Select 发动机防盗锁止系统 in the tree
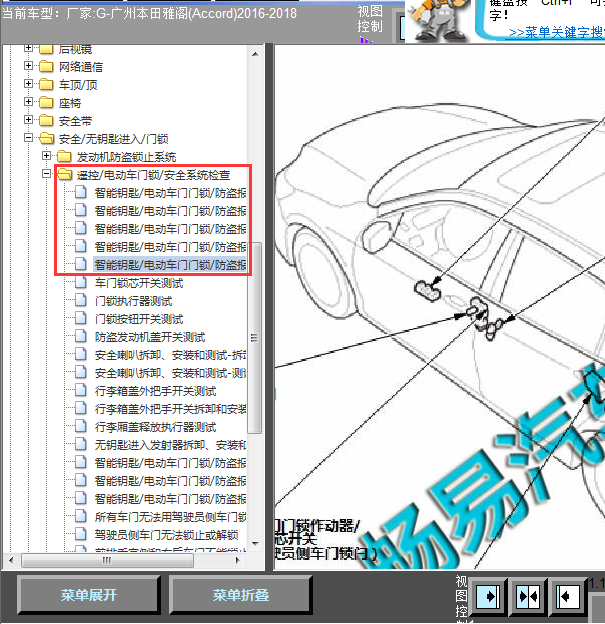The width and height of the screenshot is (605, 624). (x=127, y=157)
